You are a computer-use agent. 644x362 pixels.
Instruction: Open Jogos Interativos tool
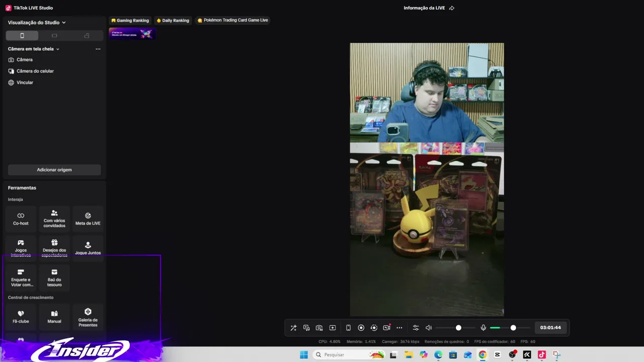(x=21, y=248)
